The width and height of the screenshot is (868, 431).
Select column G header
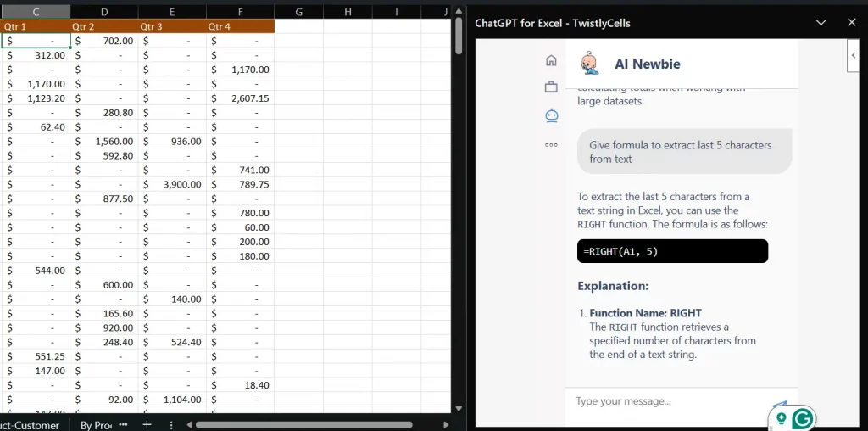[x=299, y=12]
